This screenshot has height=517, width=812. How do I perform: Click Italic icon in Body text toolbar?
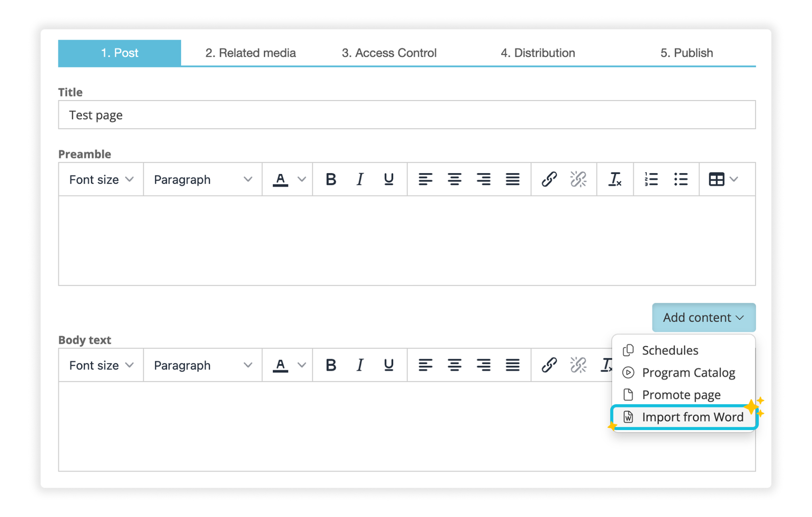tap(360, 365)
